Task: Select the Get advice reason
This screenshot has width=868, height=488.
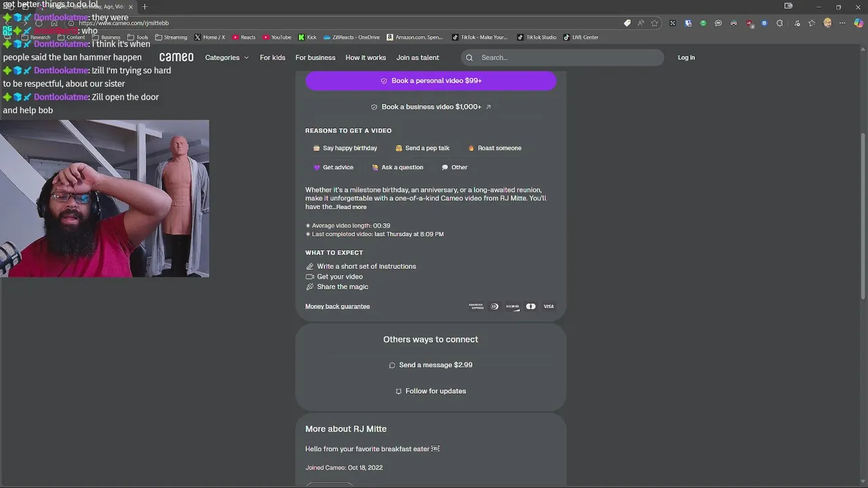Action: tap(333, 167)
